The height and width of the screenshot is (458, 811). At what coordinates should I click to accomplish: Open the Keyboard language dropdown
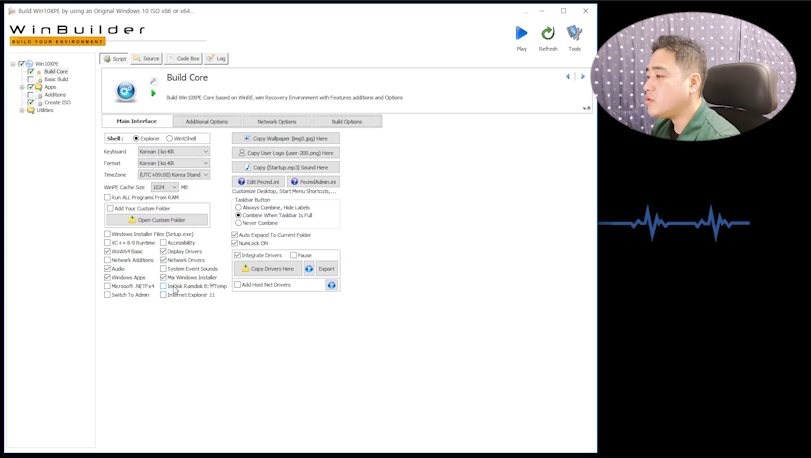(174, 151)
